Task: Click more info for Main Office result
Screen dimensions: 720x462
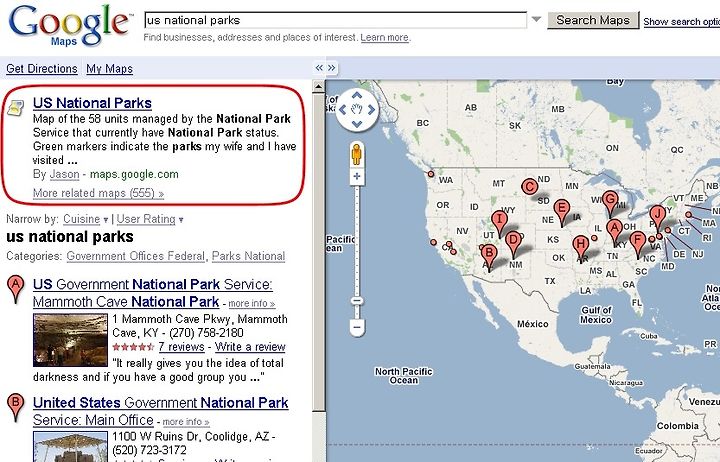Action: point(186,422)
